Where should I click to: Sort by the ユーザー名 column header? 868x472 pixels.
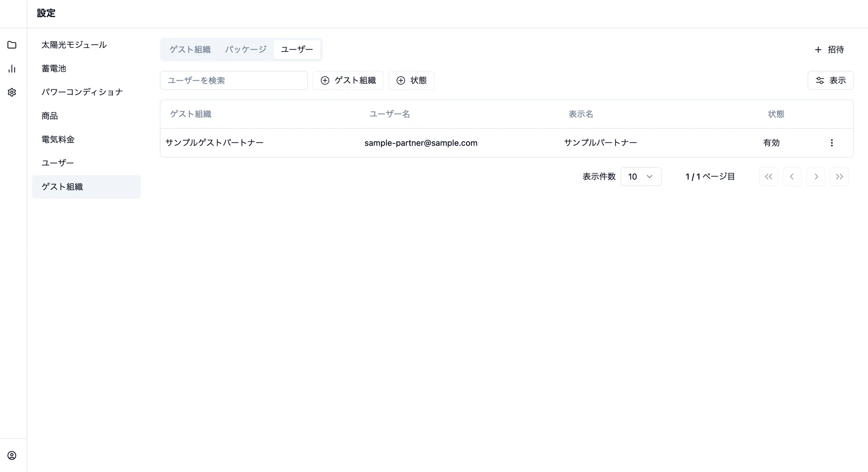tap(390, 114)
